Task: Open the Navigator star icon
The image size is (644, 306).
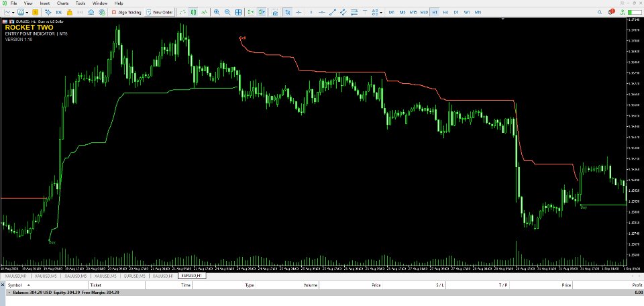Action: (48, 12)
